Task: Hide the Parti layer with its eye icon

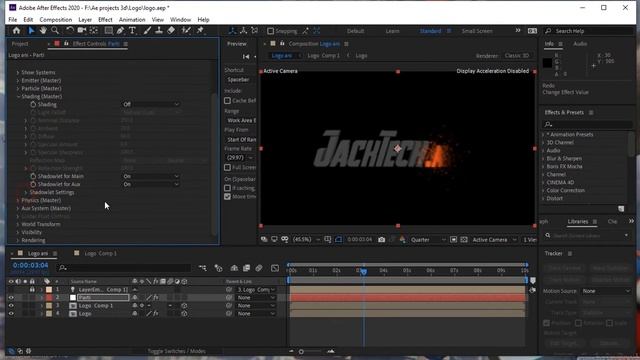Action: [x=11, y=298]
